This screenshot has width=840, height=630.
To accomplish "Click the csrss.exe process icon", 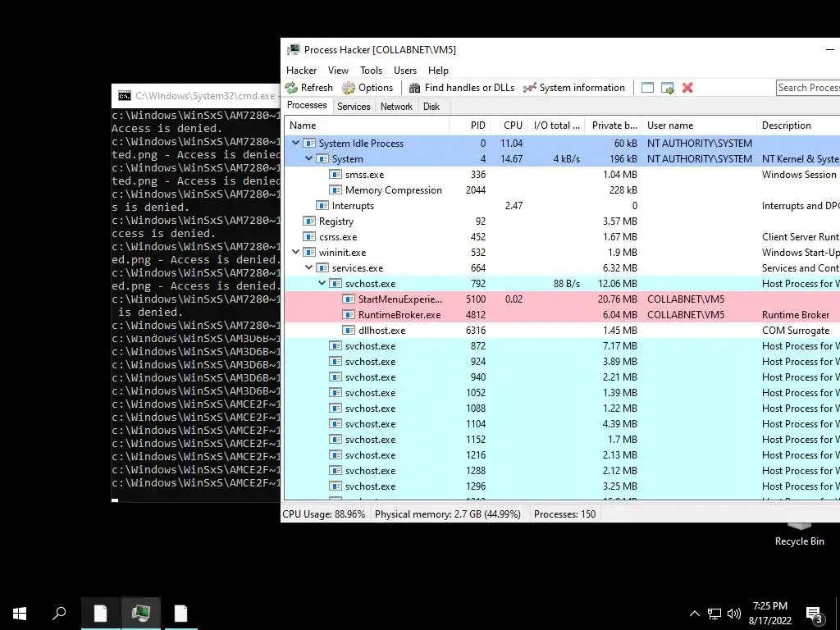I will [309, 237].
